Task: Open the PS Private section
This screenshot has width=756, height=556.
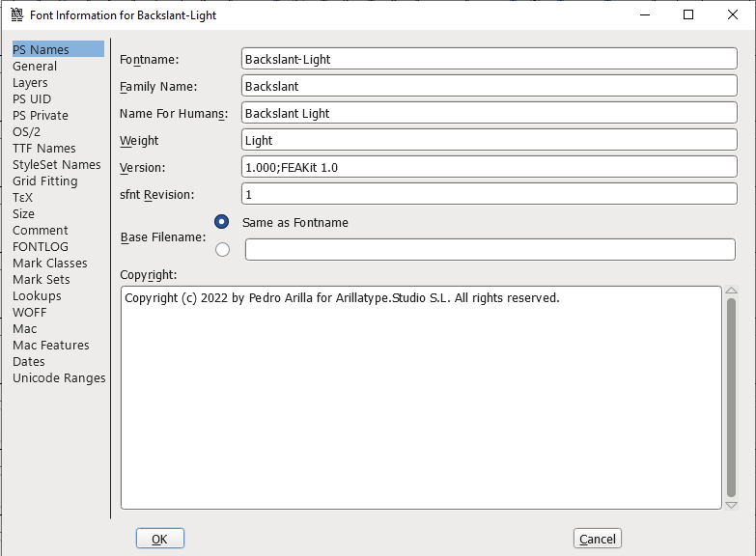Action: point(41,116)
